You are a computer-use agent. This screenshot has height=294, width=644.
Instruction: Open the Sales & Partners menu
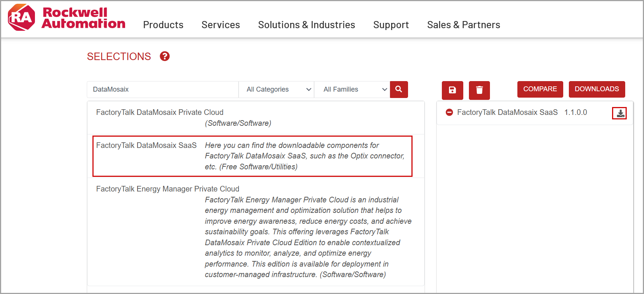(464, 25)
